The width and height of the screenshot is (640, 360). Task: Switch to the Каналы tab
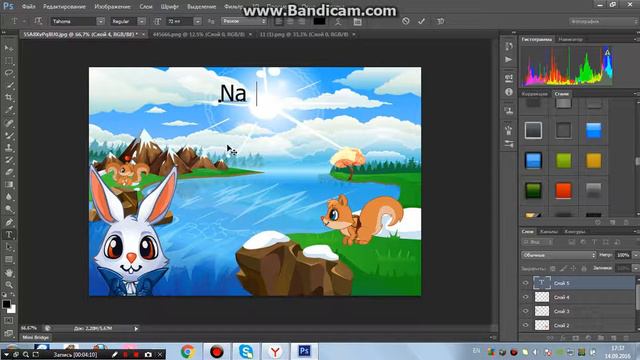coord(549,231)
